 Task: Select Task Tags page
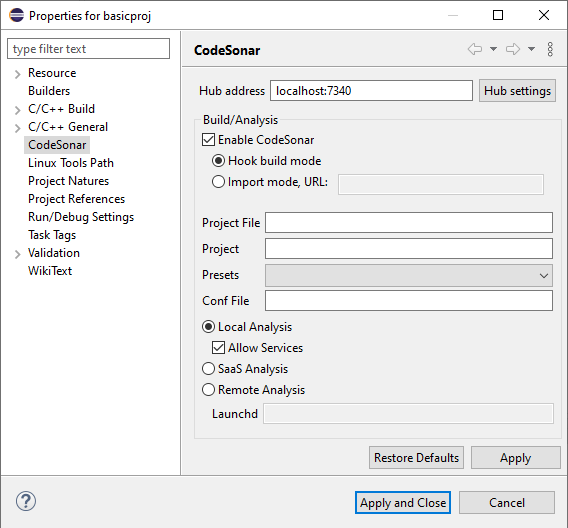point(52,235)
